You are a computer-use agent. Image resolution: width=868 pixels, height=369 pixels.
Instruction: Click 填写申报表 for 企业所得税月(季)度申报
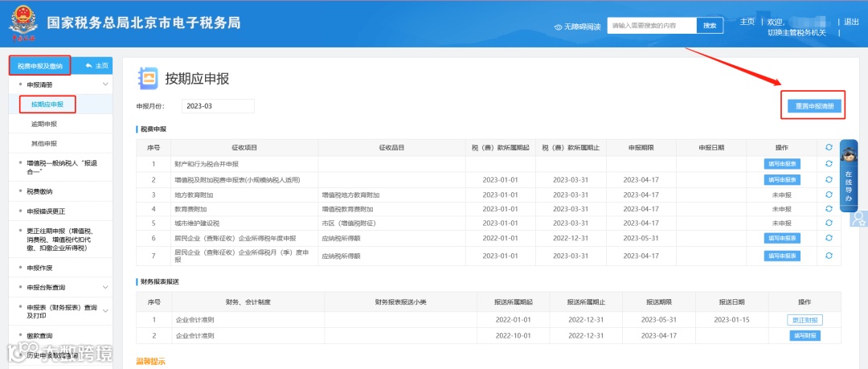click(782, 256)
